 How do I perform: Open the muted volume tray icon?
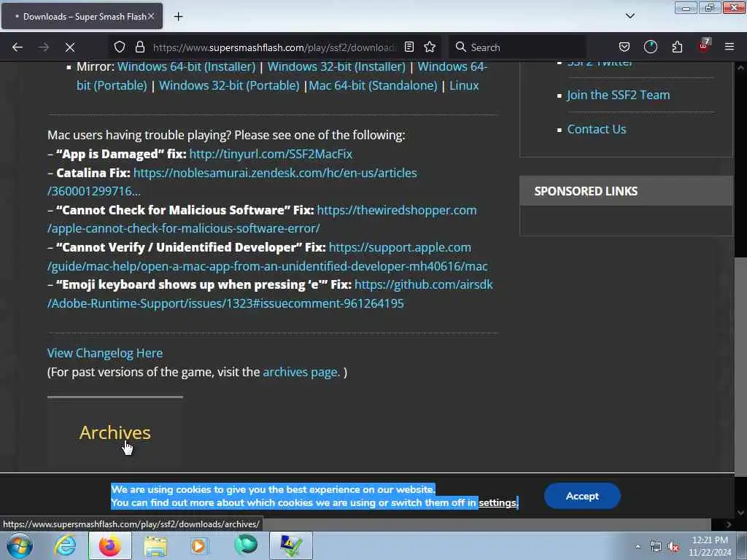673,547
